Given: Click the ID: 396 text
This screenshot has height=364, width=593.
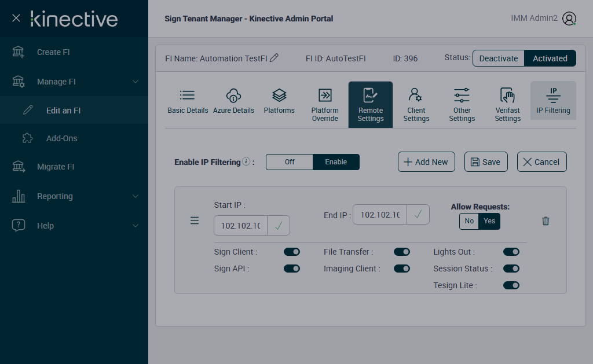Looking at the screenshot, I should click(405, 58).
